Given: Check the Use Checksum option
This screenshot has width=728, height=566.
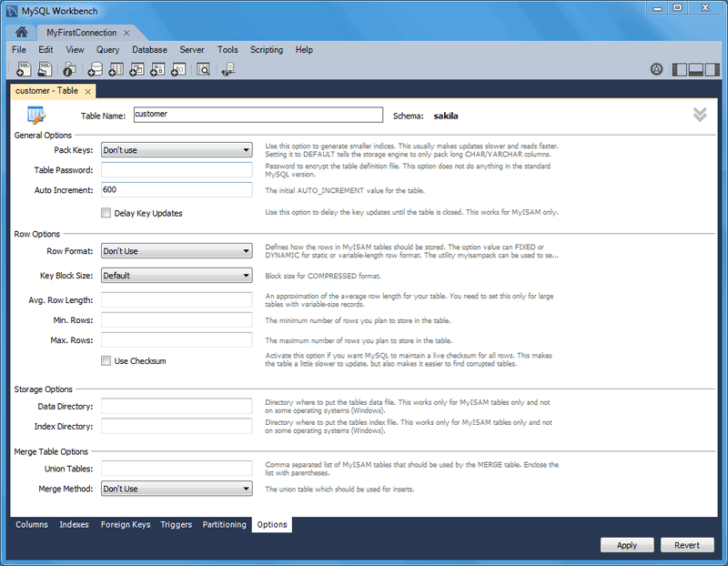Looking at the screenshot, I should pos(106,360).
